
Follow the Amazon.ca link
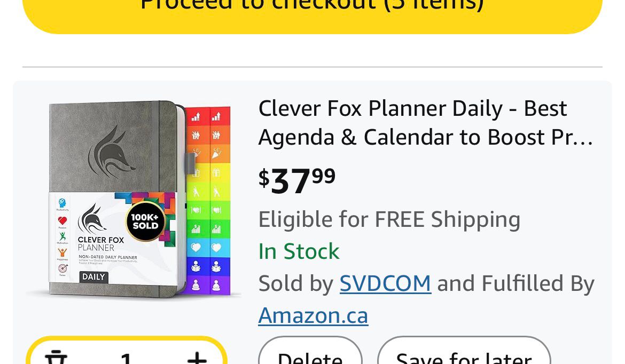(313, 315)
